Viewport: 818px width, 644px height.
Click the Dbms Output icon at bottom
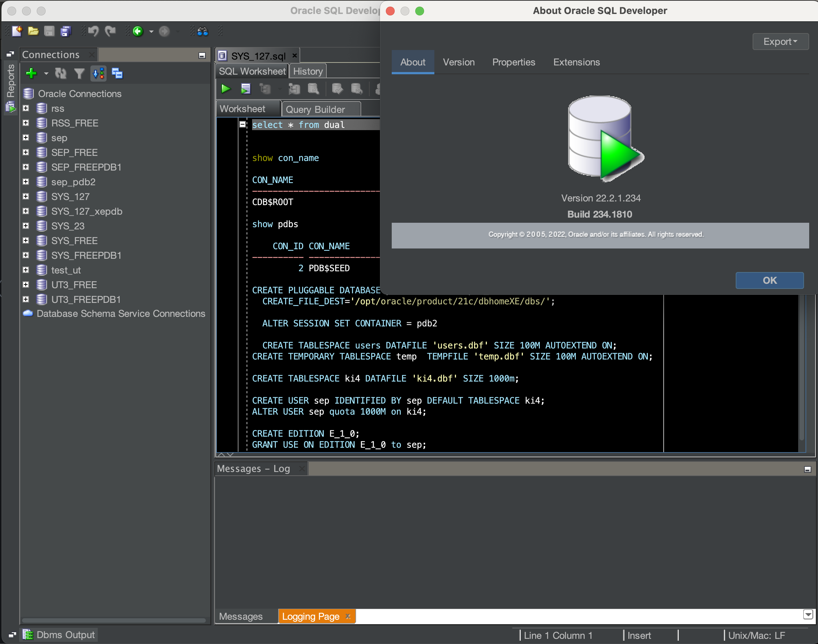coord(28,634)
